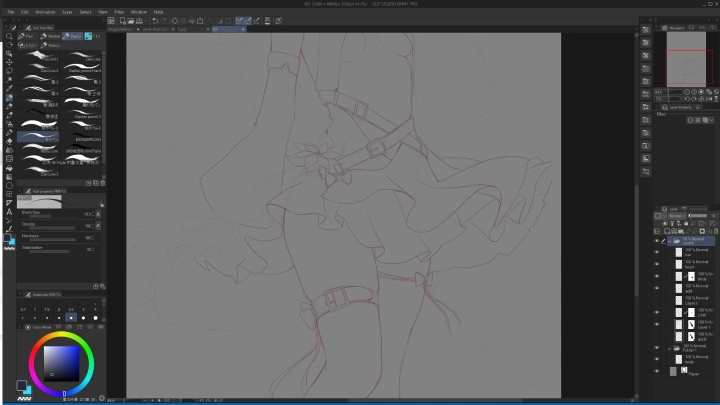Image resolution: width=720 pixels, height=405 pixels.
Task: Click the wrench icon in Tool property
Action: 103,286
